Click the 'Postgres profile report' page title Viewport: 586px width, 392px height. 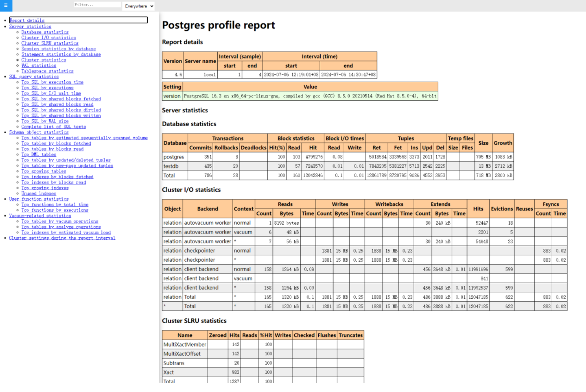(x=218, y=25)
